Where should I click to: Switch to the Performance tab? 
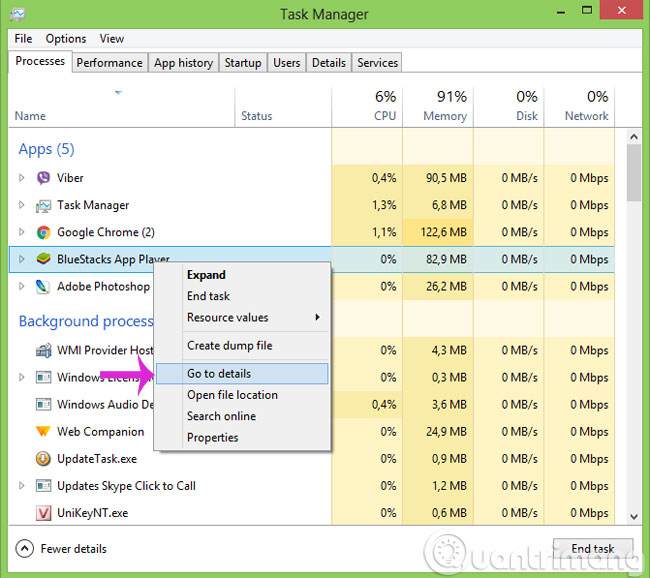[x=109, y=62]
